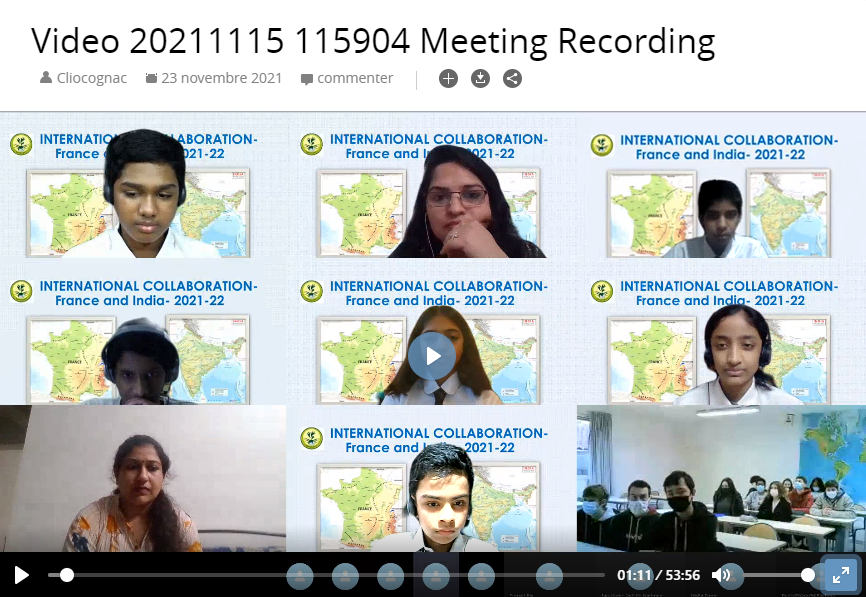This screenshot has width=866, height=597.
Task: Click the calendar icon next to the date
Action: point(151,78)
